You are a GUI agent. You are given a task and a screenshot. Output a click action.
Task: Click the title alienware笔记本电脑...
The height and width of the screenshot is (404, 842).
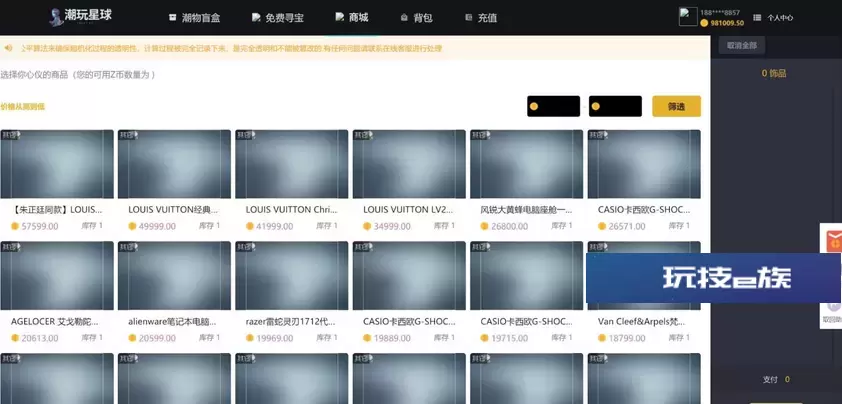[172, 322]
